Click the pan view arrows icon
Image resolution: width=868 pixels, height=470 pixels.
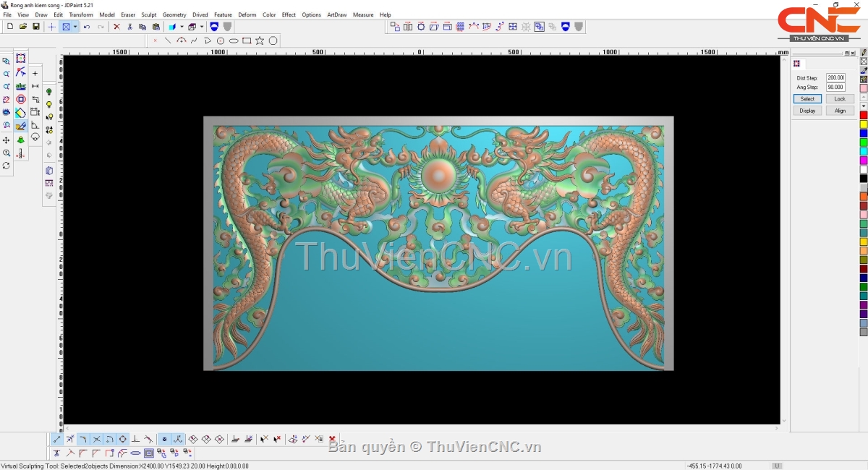point(7,140)
